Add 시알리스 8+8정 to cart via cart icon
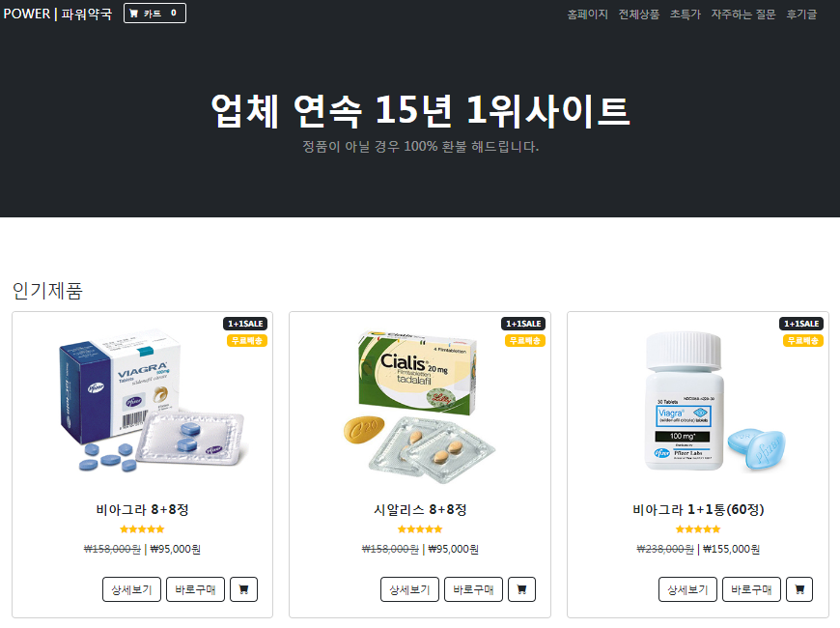 pos(521,589)
